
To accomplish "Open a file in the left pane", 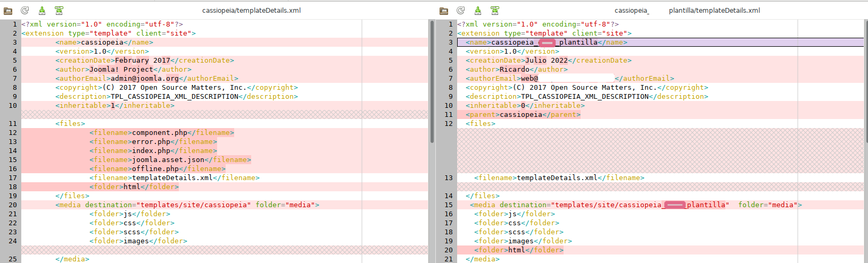I will click(8, 11).
